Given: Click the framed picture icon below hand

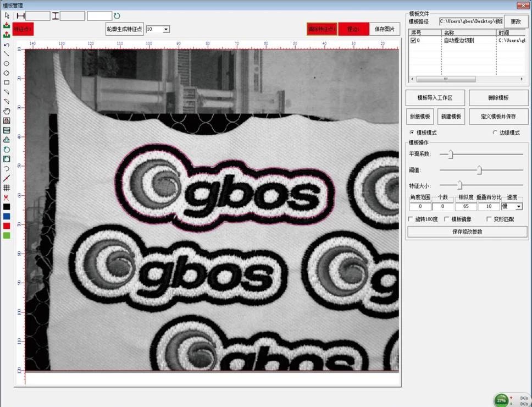Looking at the screenshot, I should pos(7,120).
